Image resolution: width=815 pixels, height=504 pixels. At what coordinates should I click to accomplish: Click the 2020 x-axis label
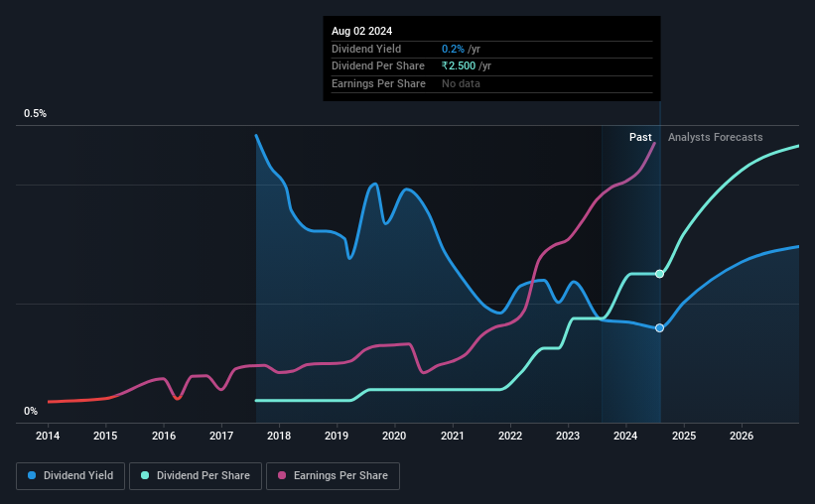click(x=394, y=436)
